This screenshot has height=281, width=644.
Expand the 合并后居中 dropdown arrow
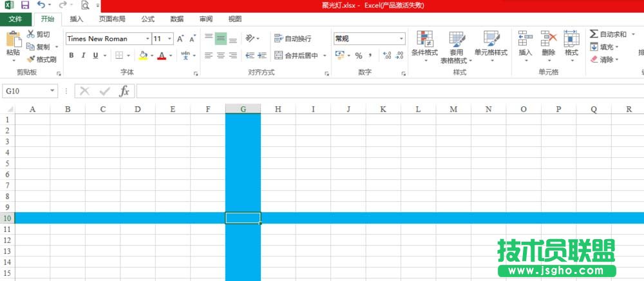tap(325, 55)
